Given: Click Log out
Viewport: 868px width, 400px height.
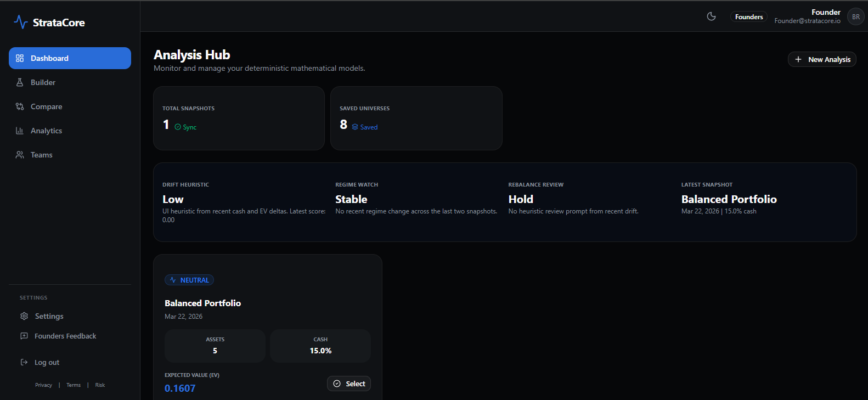Looking at the screenshot, I should [70, 362].
